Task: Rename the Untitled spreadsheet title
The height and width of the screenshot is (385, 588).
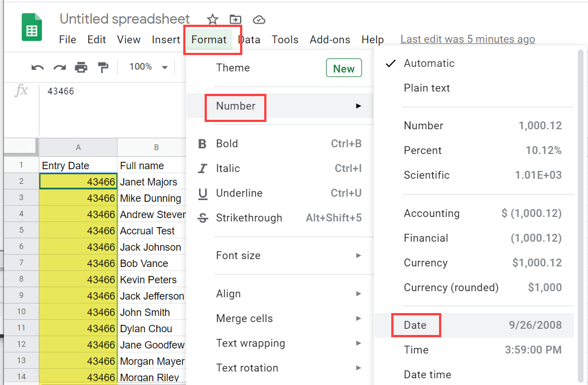Action: point(124,19)
